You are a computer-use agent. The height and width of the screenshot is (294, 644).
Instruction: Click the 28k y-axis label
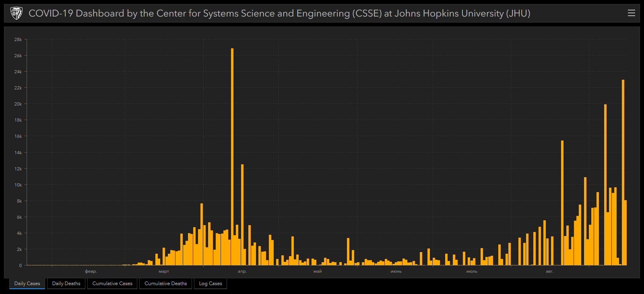click(x=18, y=39)
